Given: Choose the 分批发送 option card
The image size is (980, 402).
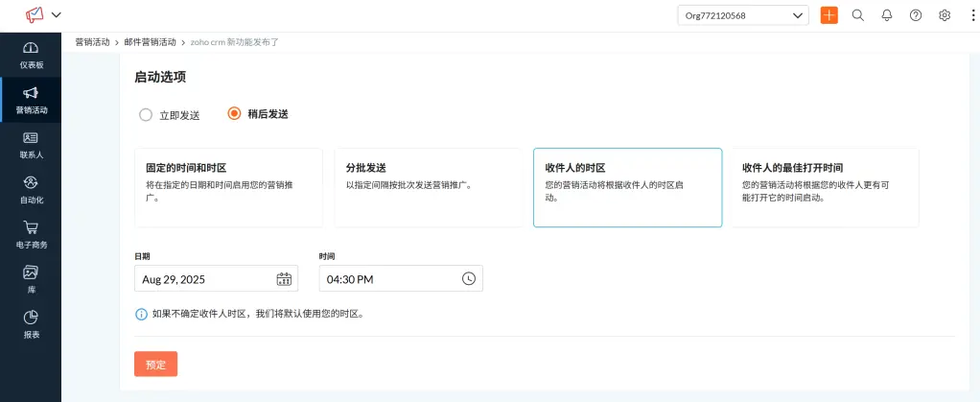Looking at the screenshot, I should click(x=428, y=187).
